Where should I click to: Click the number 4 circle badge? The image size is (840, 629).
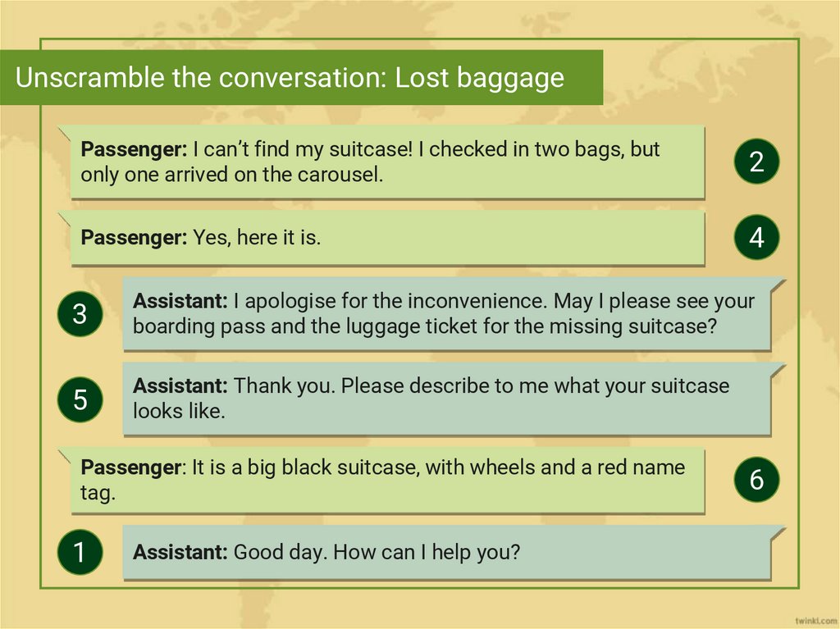coord(756,238)
